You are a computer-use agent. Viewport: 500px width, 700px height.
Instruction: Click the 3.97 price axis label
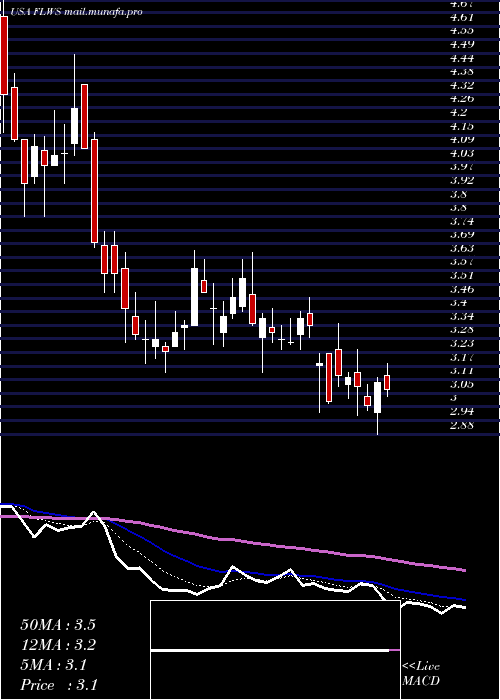[462, 167]
